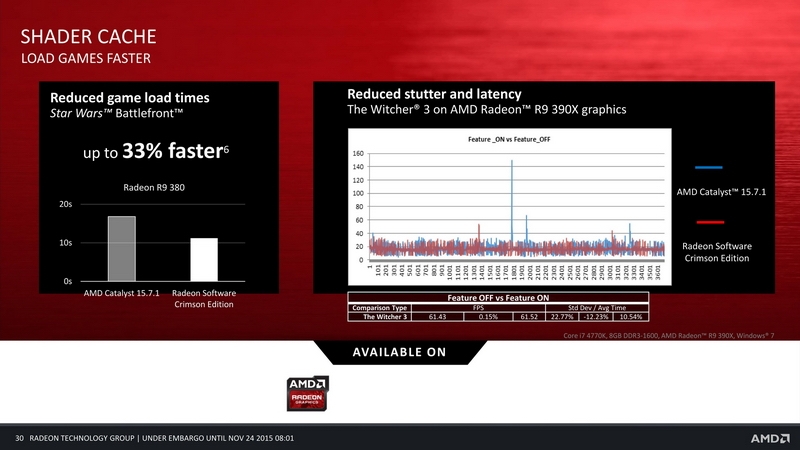Viewport: 800px width, 450px height.
Task: Select the blue AMD Catalyst legend line
Action: [x=709, y=167]
